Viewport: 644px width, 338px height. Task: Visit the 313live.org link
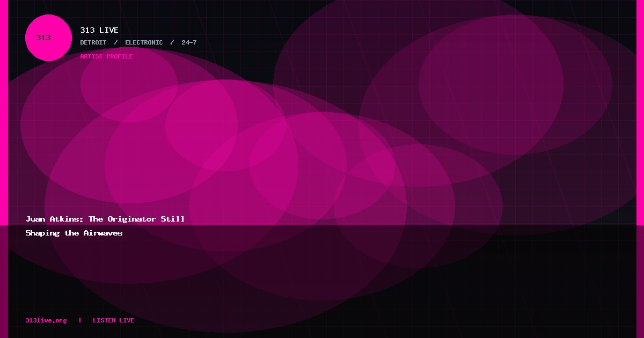click(x=46, y=320)
